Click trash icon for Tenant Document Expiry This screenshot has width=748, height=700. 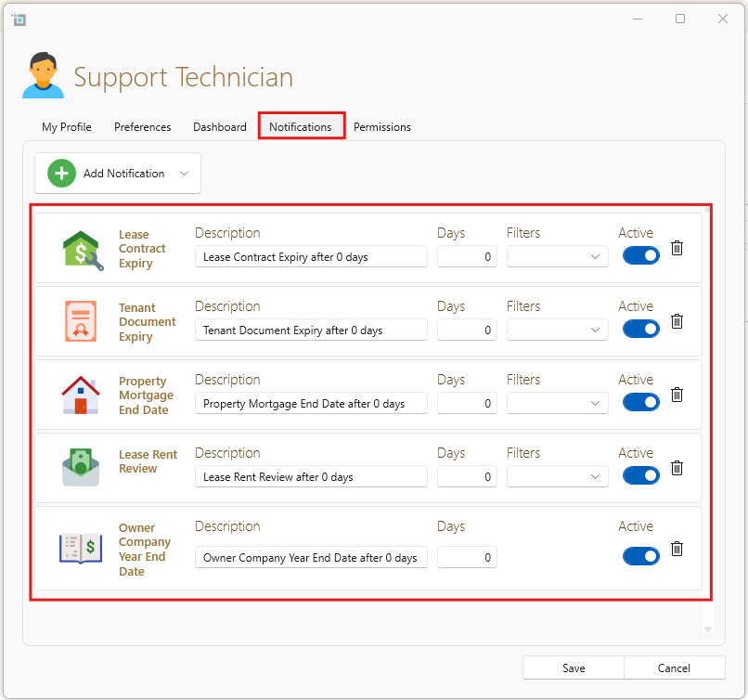[677, 321]
